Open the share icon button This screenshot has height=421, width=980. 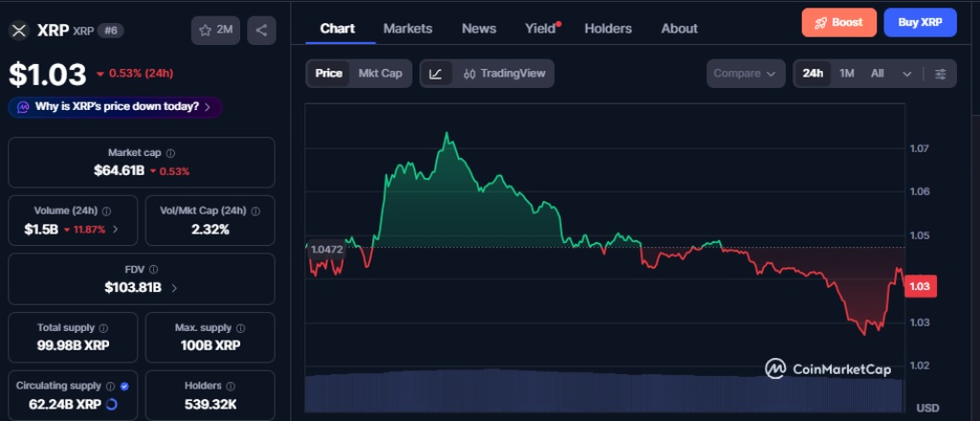click(x=261, y=30)
